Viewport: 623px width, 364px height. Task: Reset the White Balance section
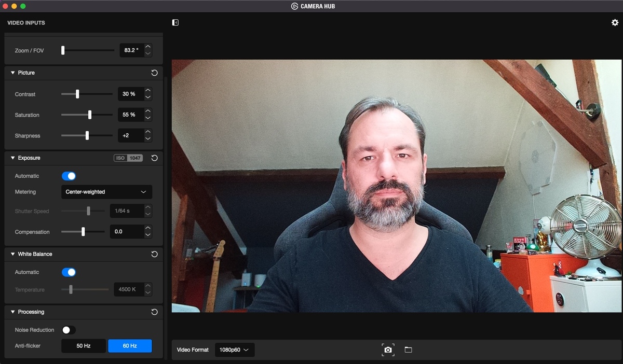[154, 254]
